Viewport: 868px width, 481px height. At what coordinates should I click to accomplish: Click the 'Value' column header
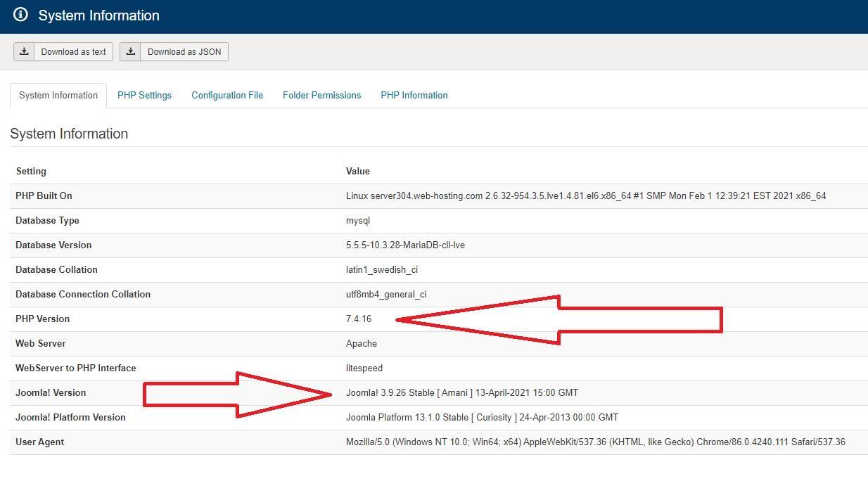click(x=358, y=171)
